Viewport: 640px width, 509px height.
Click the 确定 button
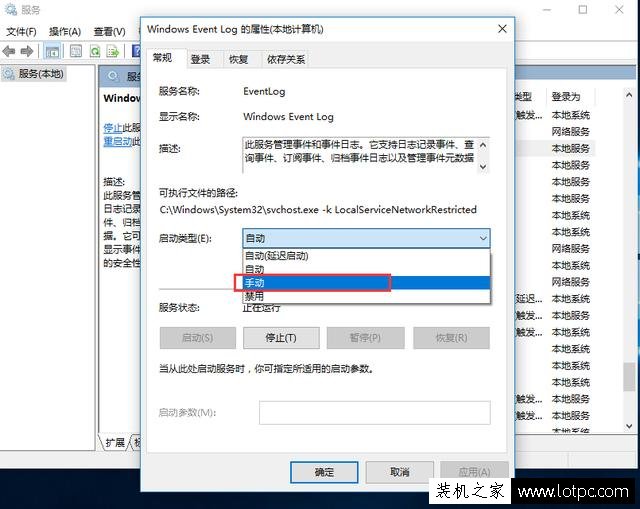point(324,472)
